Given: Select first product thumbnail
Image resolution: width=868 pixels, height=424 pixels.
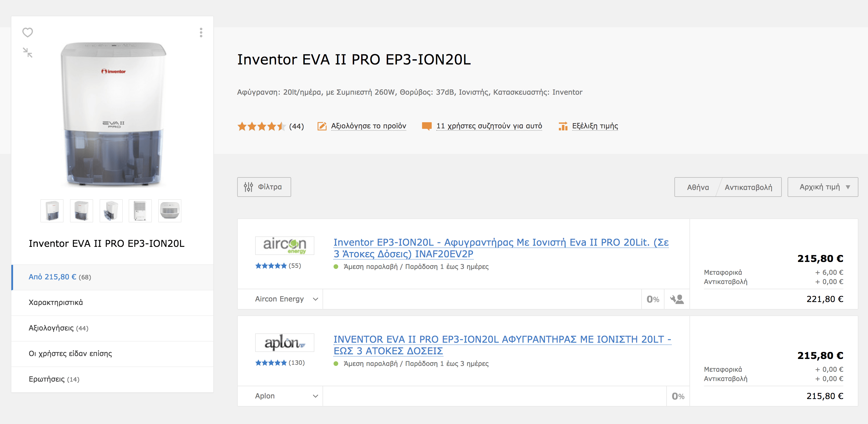Looking at the screenshot, I should tap(52, 211).
